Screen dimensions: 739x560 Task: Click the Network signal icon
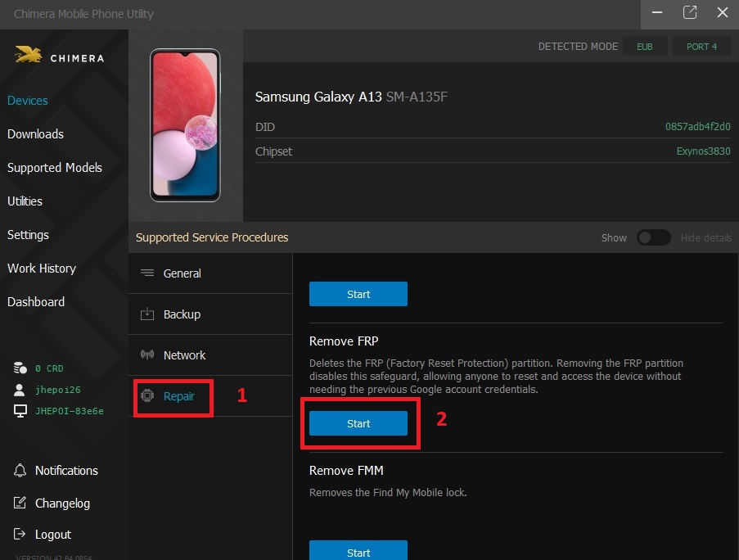pos(147,355)
